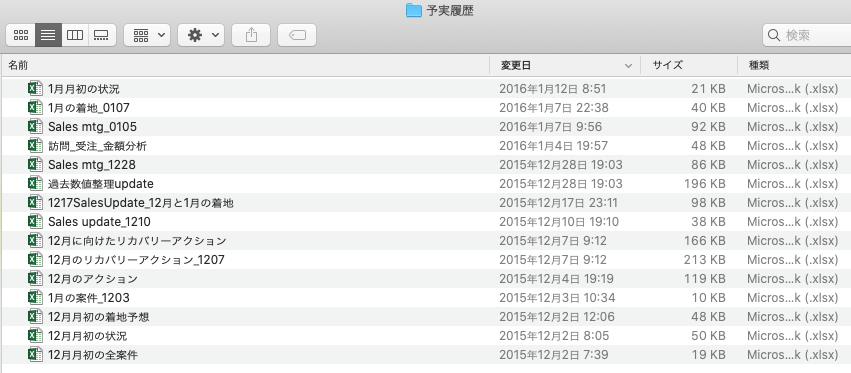
Task: Click Excel icon of 12月のアクション
Action: [35, 279]
